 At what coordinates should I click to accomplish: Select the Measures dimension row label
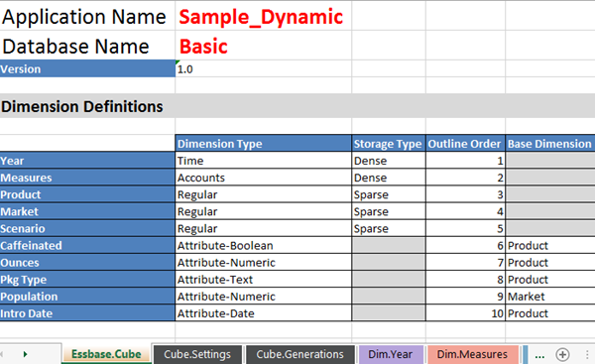point(87,178)
